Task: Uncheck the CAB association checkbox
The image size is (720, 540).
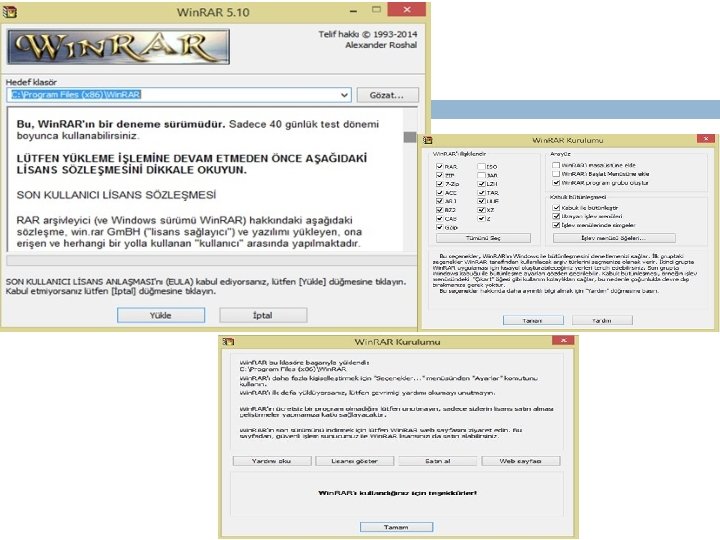Action: pos(439,219)
